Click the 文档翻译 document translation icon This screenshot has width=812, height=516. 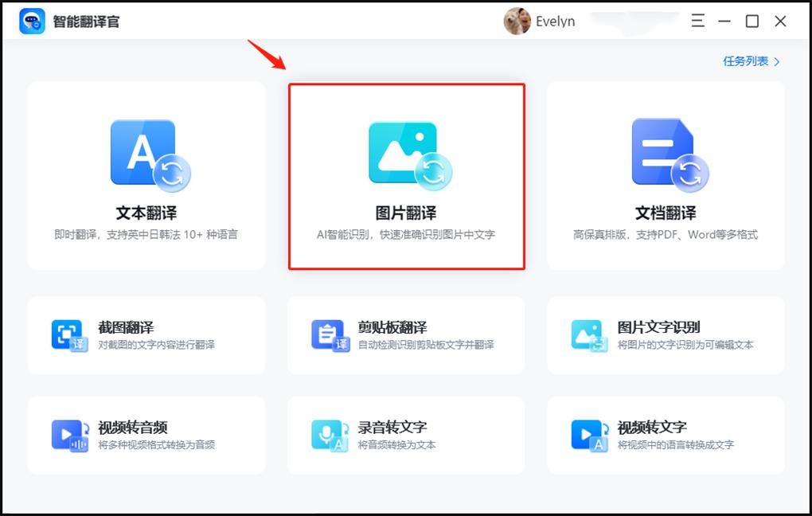(667, 155)
